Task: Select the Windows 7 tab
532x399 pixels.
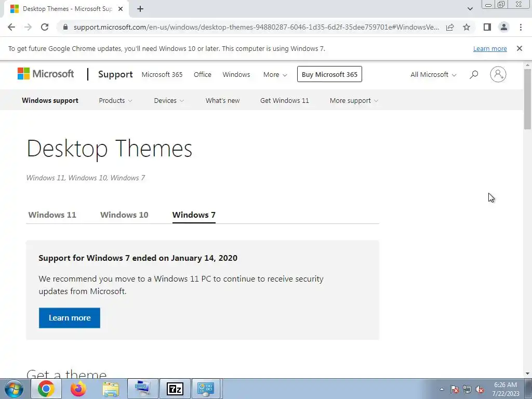Action: [x=194, y=215]
